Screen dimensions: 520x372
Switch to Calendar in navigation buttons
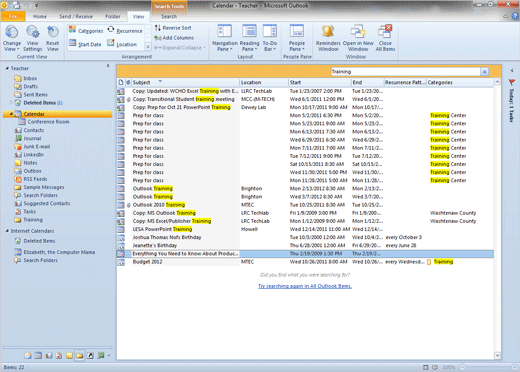(38, 356)
